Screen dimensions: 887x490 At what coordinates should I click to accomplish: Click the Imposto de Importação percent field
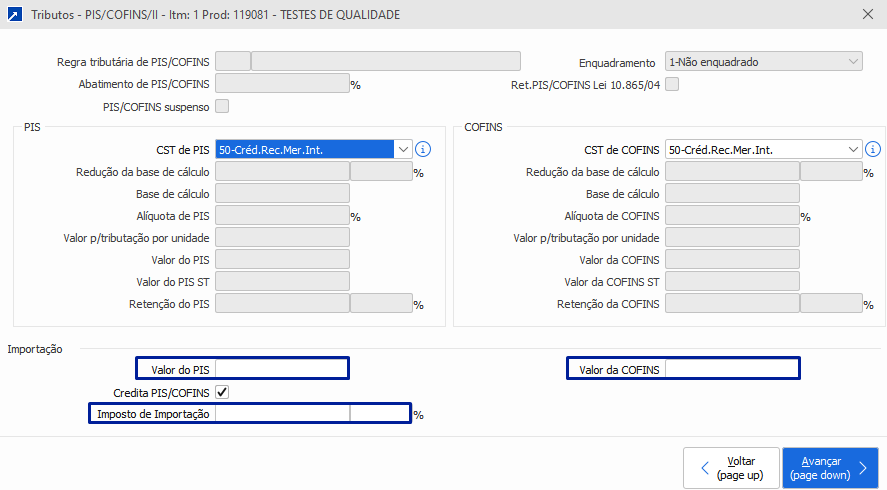click(380, 413)
